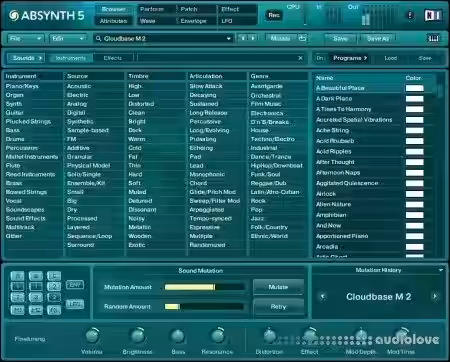Open the LFO tab in top navigation
450x362 pixels.
pyautogui.click(x=237, y=21)
